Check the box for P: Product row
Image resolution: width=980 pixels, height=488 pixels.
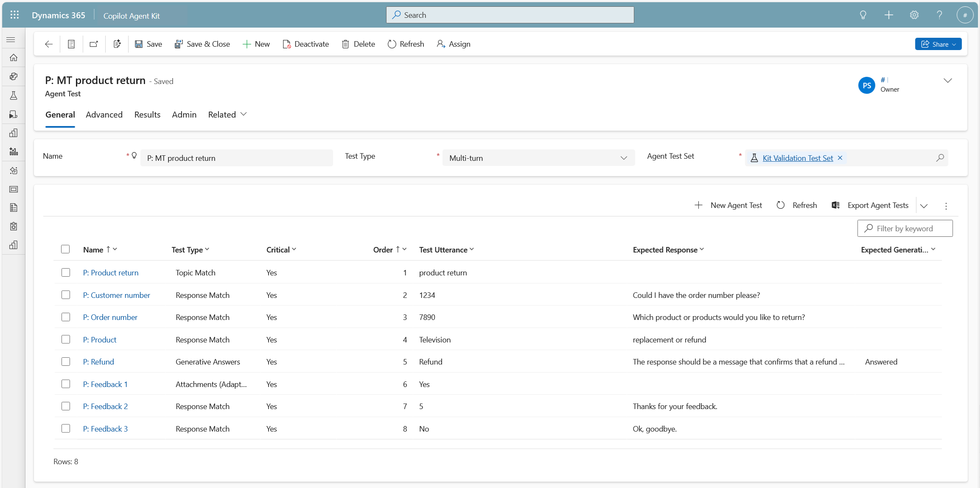click(x=66, y=339)
